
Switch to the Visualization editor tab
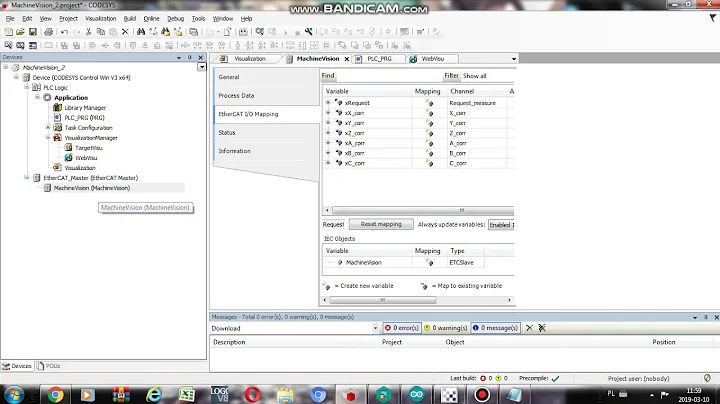click(x=249, y=59)
